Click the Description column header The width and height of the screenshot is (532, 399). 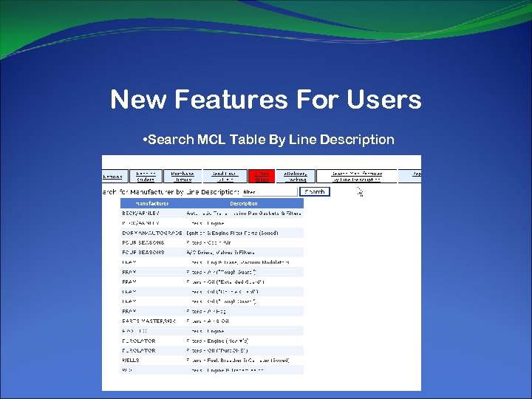click(x=244, y=204)
